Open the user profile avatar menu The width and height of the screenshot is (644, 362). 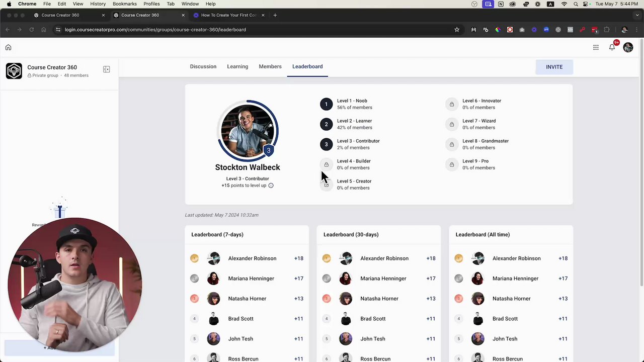click(628, 47)
